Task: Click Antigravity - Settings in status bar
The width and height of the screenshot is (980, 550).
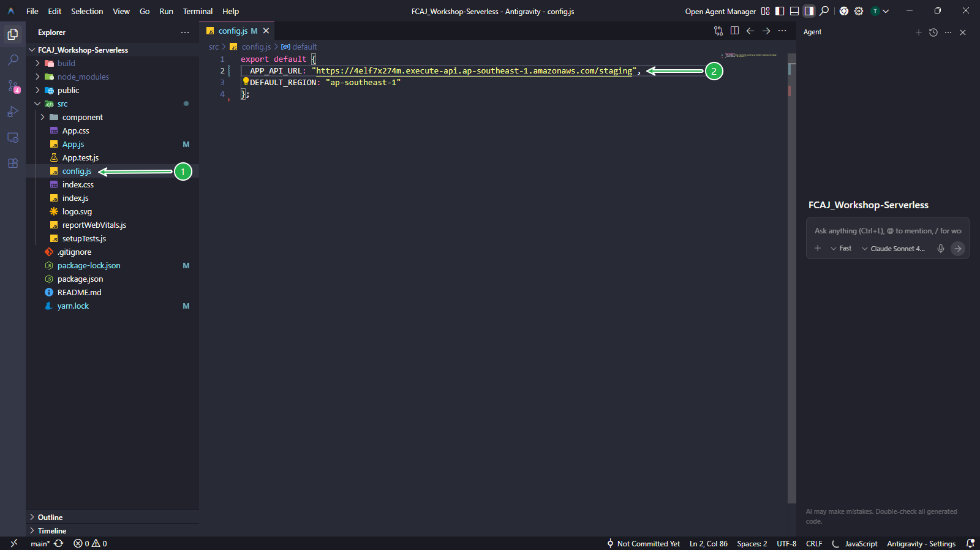Action: 921,543
